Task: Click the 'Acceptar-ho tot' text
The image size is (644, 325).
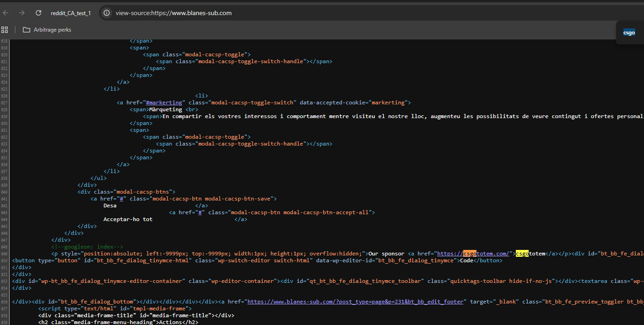Action: (128, 219)
